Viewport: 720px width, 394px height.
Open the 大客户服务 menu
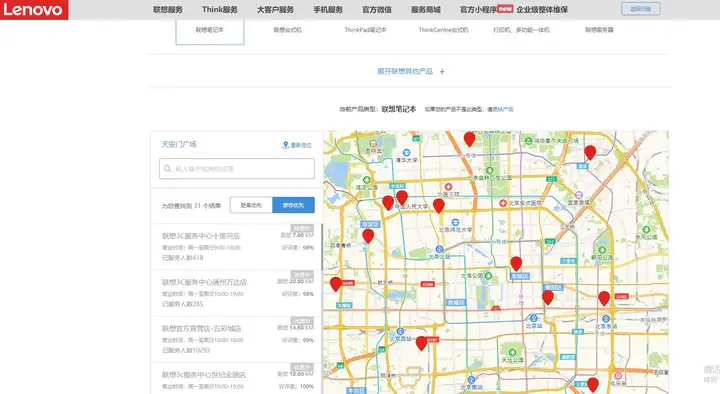click(x=275, y=10)
